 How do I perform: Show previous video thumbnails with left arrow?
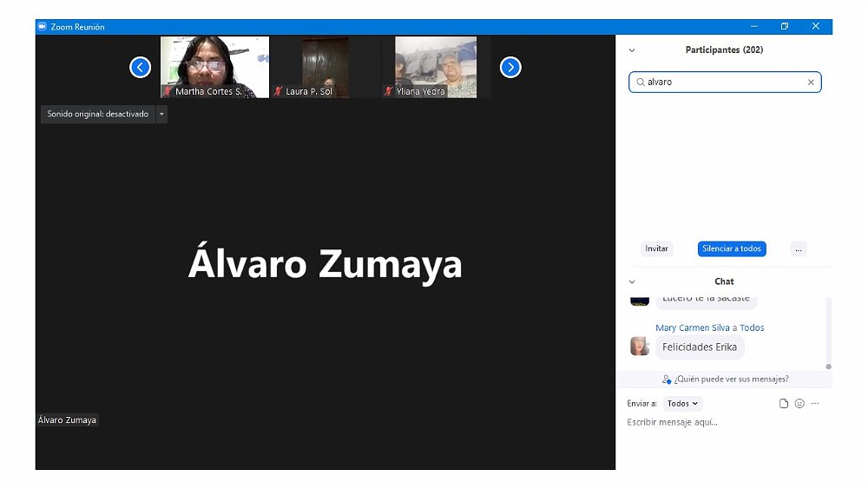click(x=141, y=67)
